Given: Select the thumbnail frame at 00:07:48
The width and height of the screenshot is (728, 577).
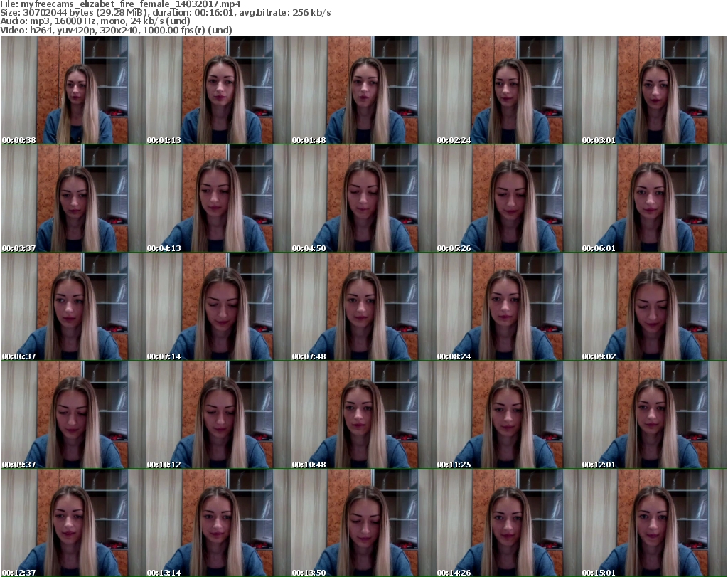Looking at the screenshot, I should tap(363, 307).
